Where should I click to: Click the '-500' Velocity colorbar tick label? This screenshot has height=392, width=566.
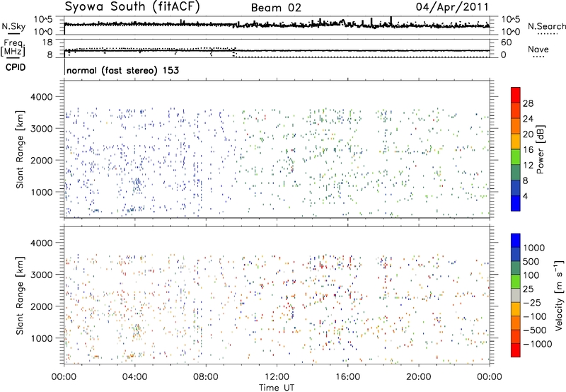535,330
